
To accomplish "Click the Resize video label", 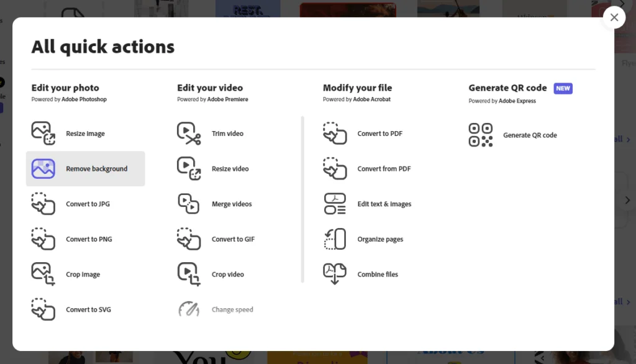I will tap(230, 168).
